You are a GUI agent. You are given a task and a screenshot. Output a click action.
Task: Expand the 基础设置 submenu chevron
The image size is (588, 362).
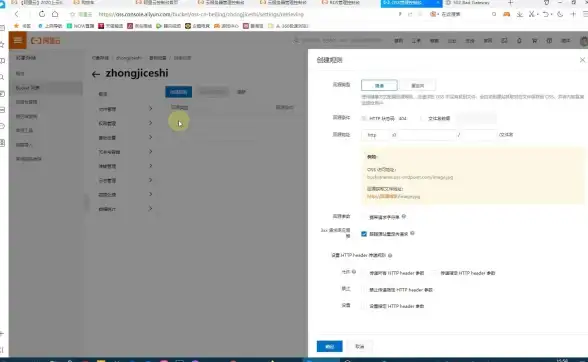pos(150,137)
